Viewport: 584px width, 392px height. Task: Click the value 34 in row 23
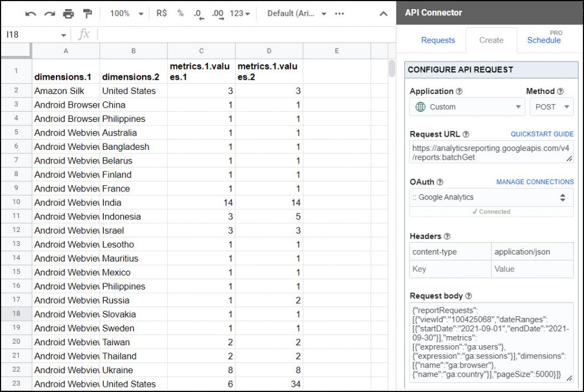[269, 384]
